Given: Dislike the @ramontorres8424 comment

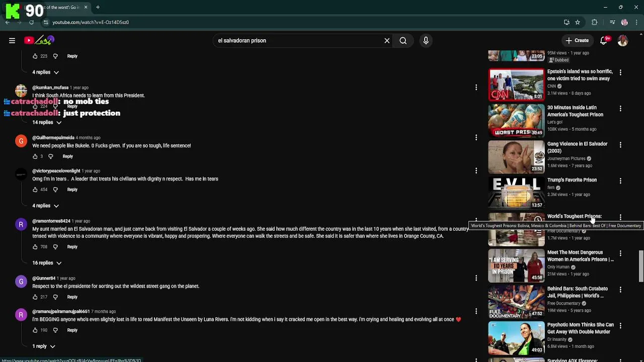Looking at the screenshot, I should click(x=55, y=247).
